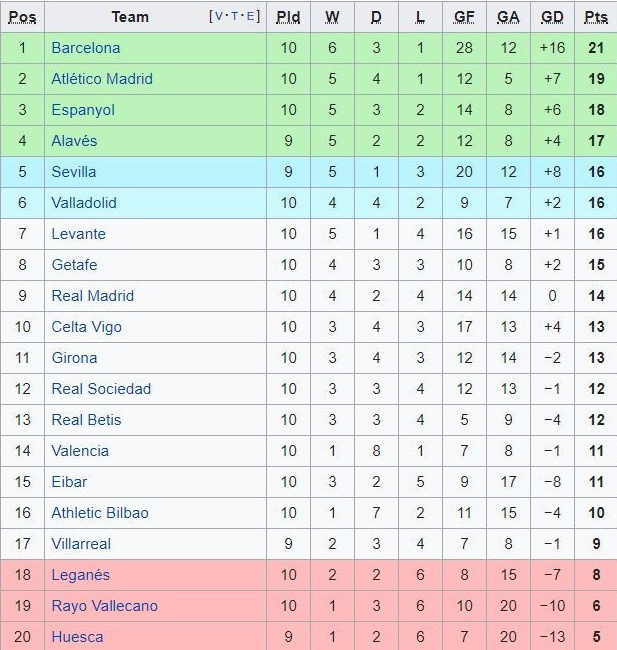Click the E (edit) template link
Image resolution: width=617 pixels, height=650 pixels.
[251, 16]
